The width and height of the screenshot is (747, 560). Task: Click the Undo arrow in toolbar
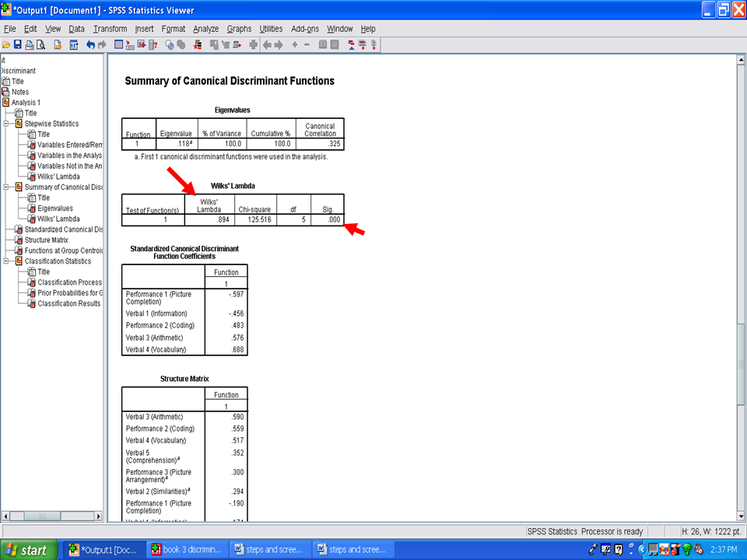coord(91,45)
